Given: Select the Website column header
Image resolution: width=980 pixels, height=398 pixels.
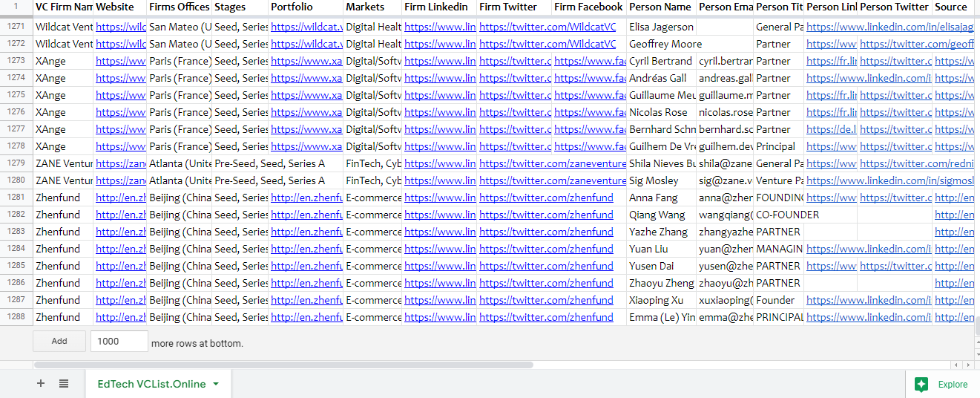Looking at the screenshot, I should point(120,7).
